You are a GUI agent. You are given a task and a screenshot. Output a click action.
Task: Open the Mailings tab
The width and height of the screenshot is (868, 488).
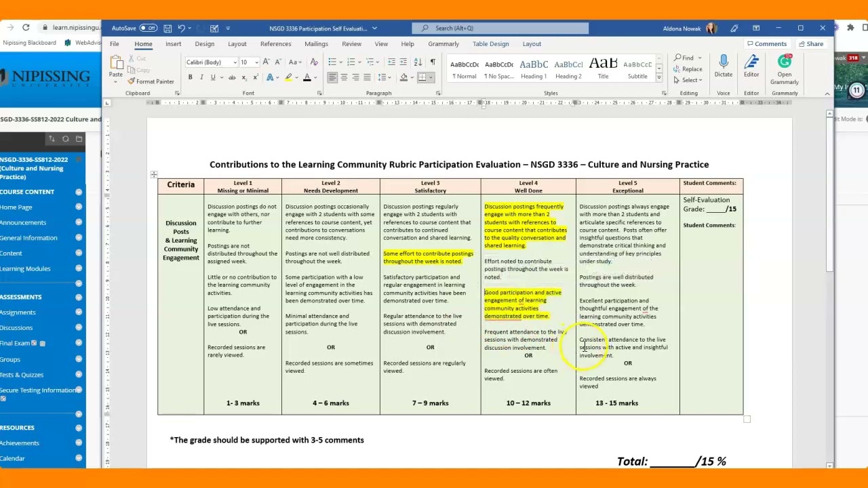pyautogui.click(x=316, y=44)
